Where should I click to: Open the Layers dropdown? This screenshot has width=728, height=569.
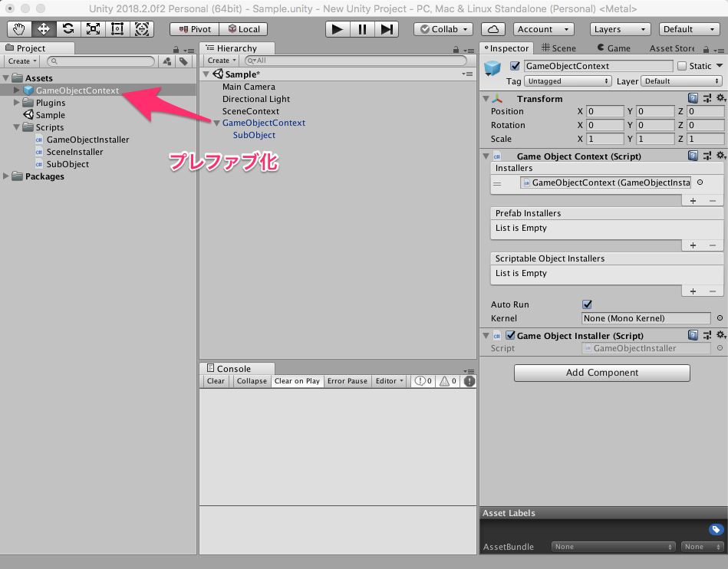pos(621,29)
